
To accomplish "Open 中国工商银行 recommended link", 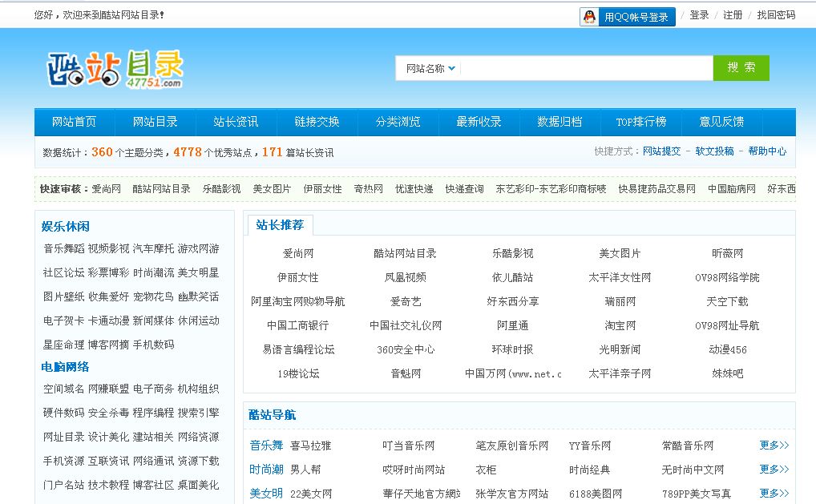I will pos(297,325).
